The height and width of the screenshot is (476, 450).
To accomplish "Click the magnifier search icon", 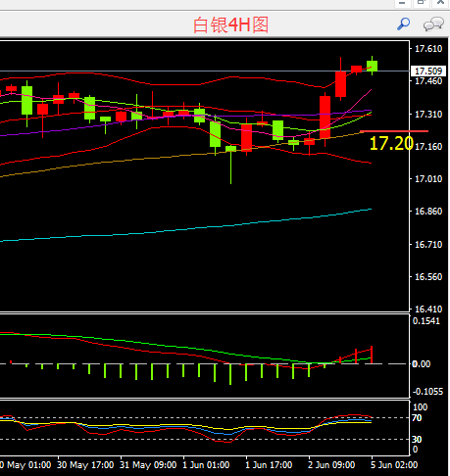I will 403,24.
